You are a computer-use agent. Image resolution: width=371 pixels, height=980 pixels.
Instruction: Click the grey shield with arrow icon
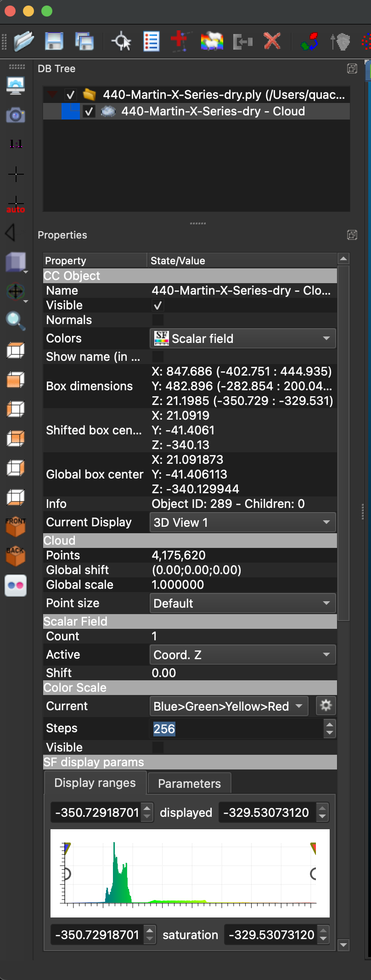click(x=340, y=42)
